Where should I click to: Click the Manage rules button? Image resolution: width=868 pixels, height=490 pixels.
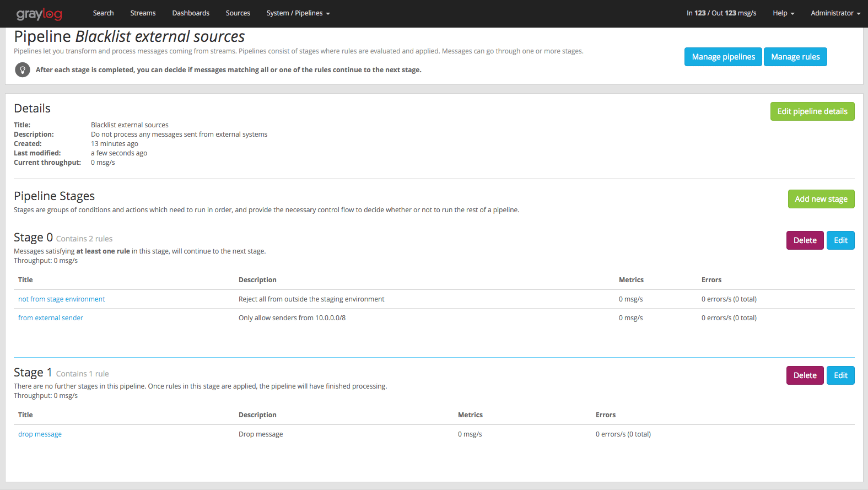795,57
